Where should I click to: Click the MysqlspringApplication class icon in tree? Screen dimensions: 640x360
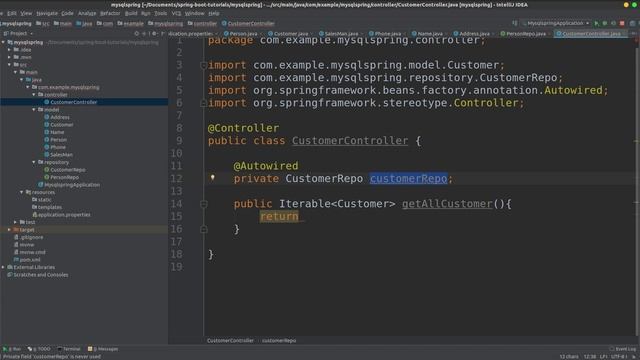(40, 185)
